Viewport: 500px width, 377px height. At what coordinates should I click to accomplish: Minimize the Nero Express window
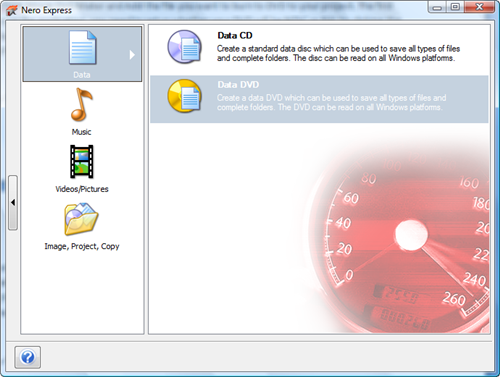[x=438, y=7]
